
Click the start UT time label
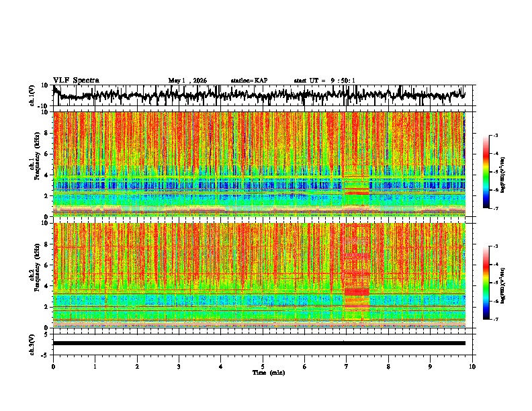[x=324, y=81]
